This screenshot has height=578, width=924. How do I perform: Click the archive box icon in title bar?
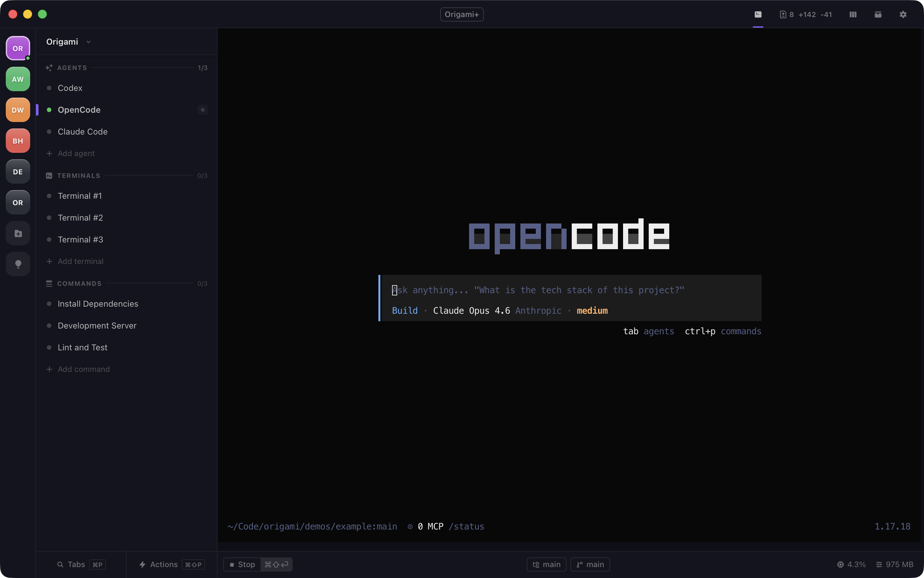pyautogui.click(x=878, y=14)
